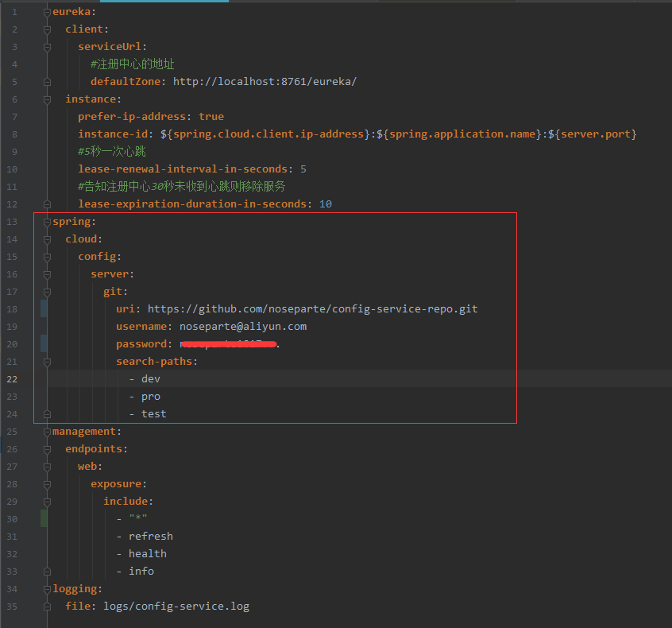Collapse the endpoints block fold marker
Image resolution: width=672 pixels, height=628 pixels.
click(x=47, y=449)
